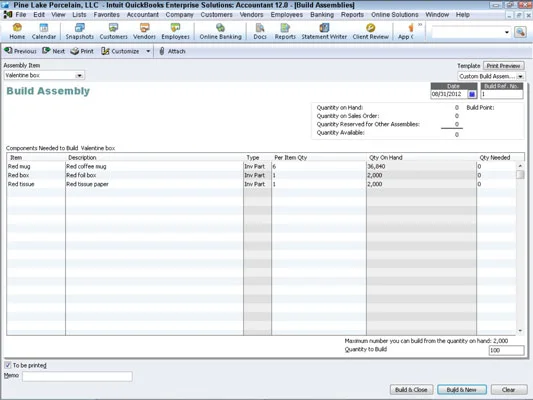Click the Print Preview button
The image size is (533, 400).
pos(503,66)
